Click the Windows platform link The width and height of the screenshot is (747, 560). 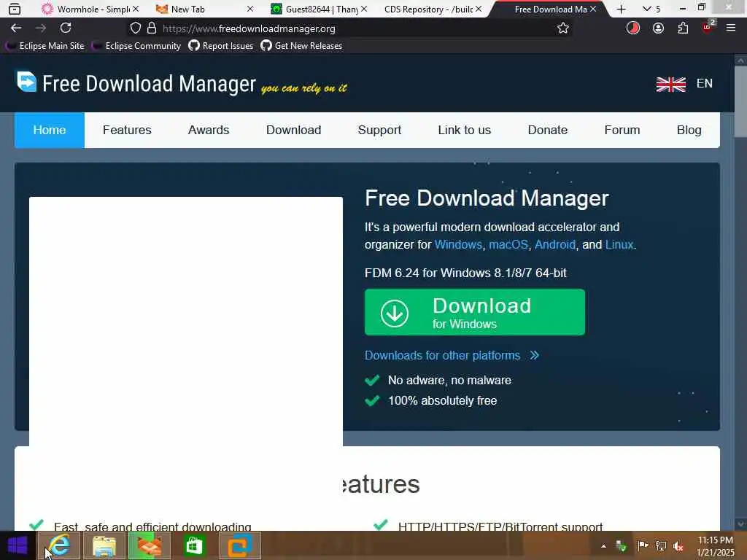pos(458,245)
